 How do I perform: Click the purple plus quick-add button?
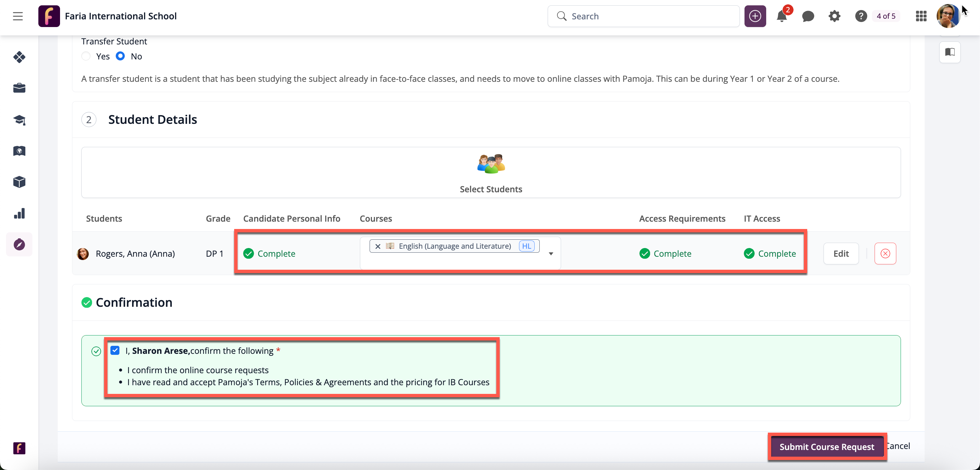[755, 16]
